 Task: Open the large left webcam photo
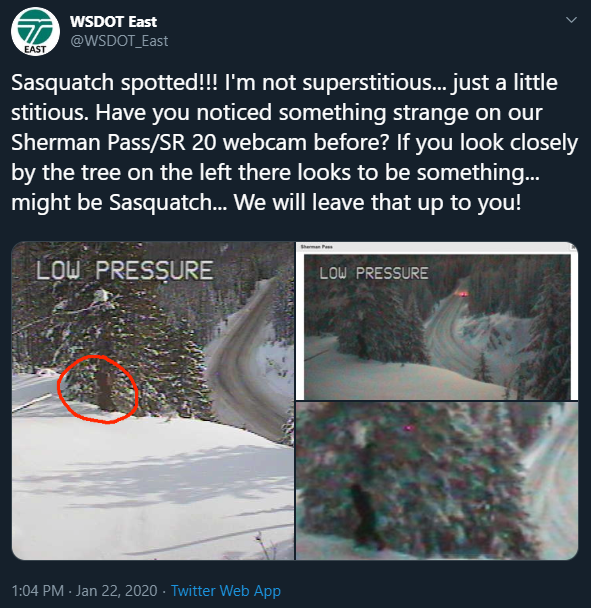[x=153, y=401]
